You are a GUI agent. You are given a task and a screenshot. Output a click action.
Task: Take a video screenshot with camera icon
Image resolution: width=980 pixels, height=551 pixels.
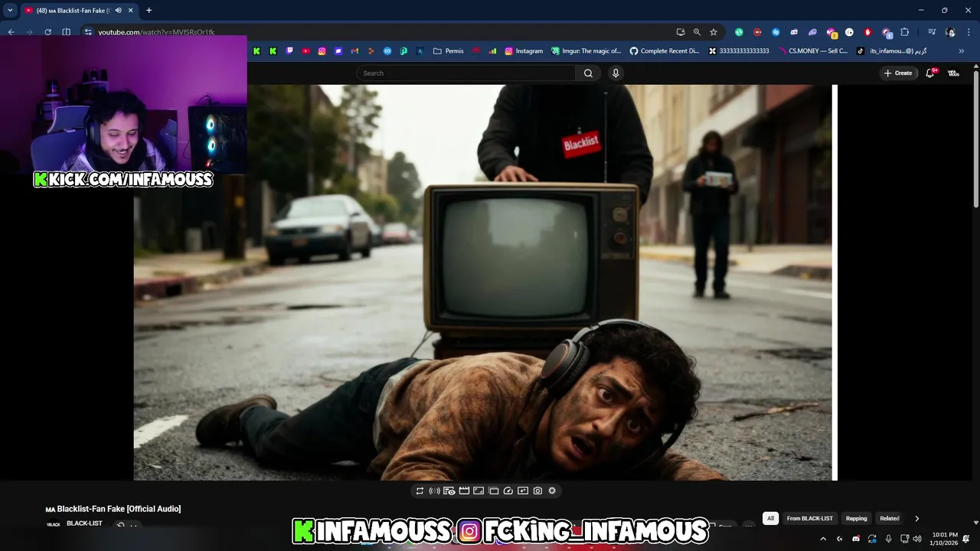(x=537, y=491)
